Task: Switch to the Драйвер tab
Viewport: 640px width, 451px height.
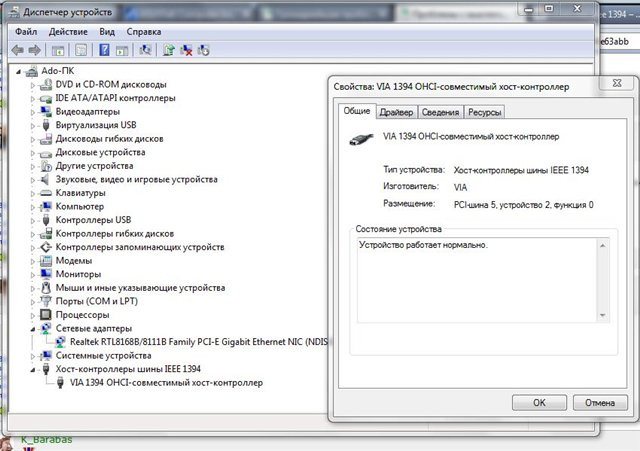Action: pyautogui.click(x=396, y=113)
